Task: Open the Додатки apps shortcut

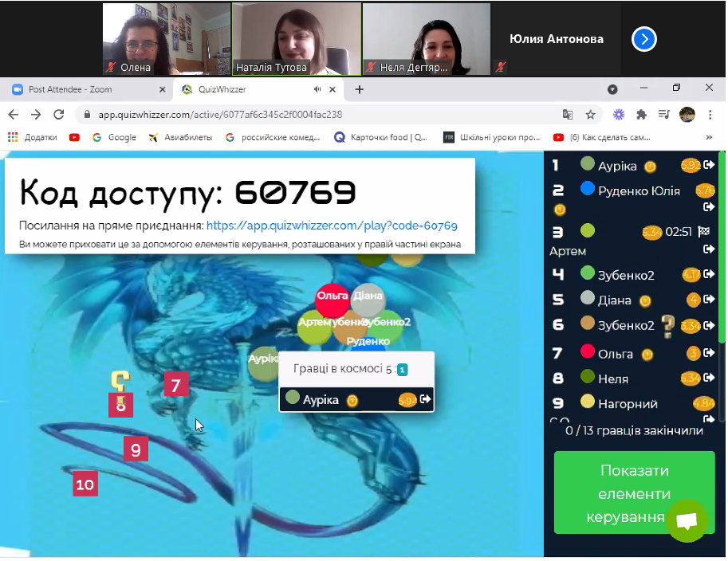Action: (x=33, y=137)
